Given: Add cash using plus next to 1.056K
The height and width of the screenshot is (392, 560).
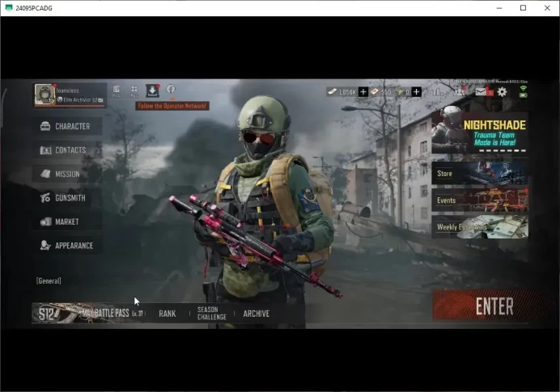Looking at the screenshot, I should 363,92.
